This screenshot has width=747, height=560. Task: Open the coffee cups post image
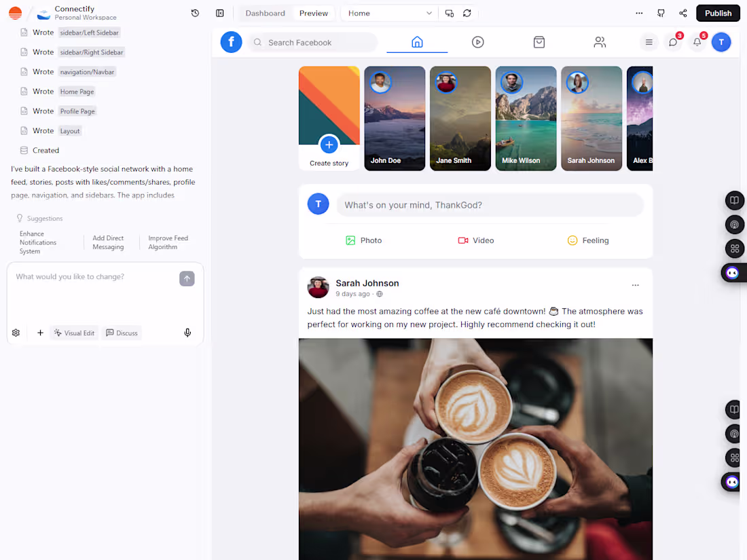(475, 449)
